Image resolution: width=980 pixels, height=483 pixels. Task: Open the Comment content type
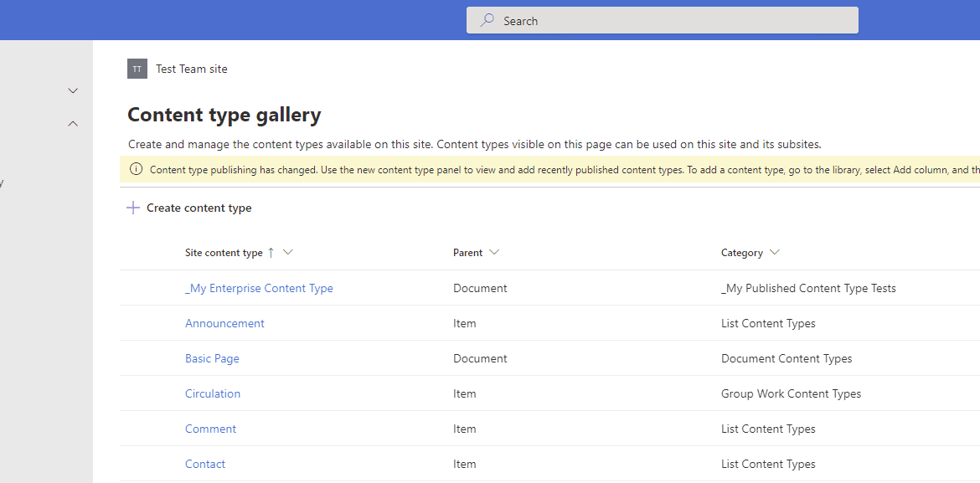tap(210, 429)
